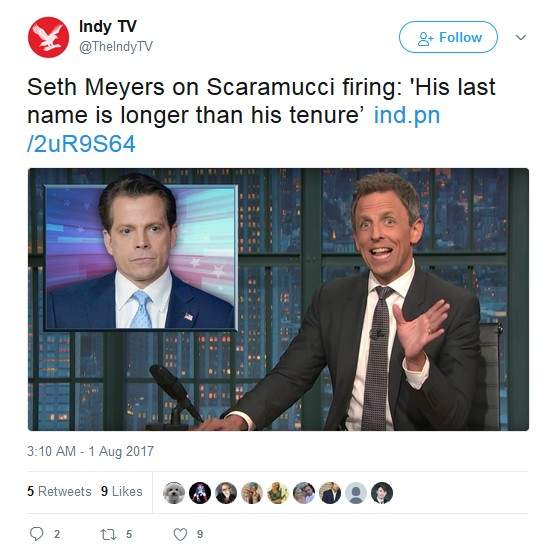
Task: Open the second liker's dark avatar
Action: [200, 493]
